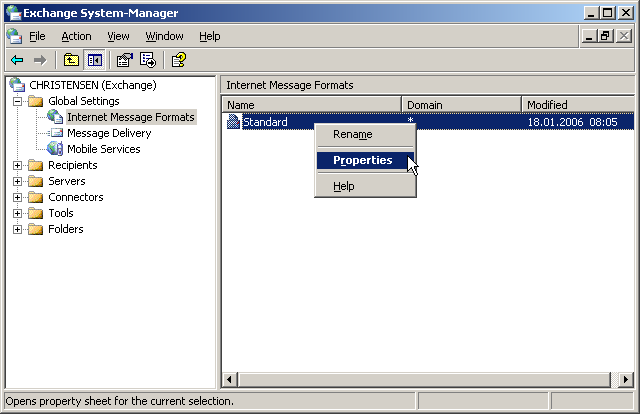Click the horizontal scrollbar thumb
The width and height of the screenshot is (640, 414).
tap(424, 380)
